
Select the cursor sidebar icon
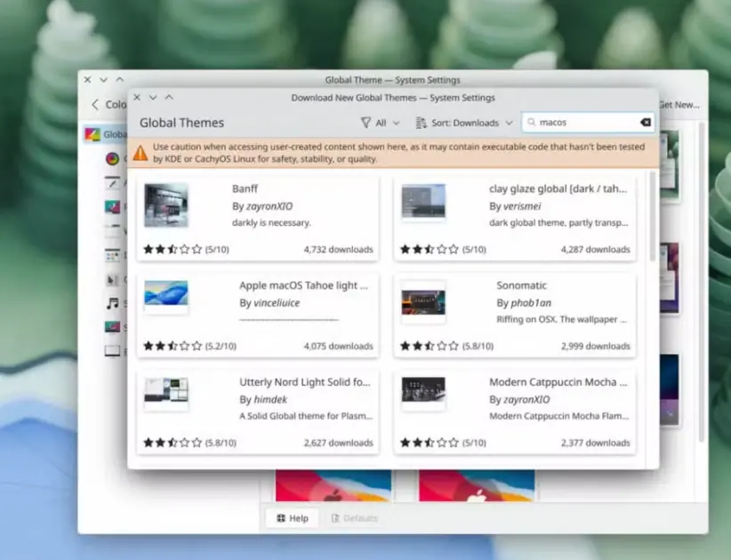112,279
